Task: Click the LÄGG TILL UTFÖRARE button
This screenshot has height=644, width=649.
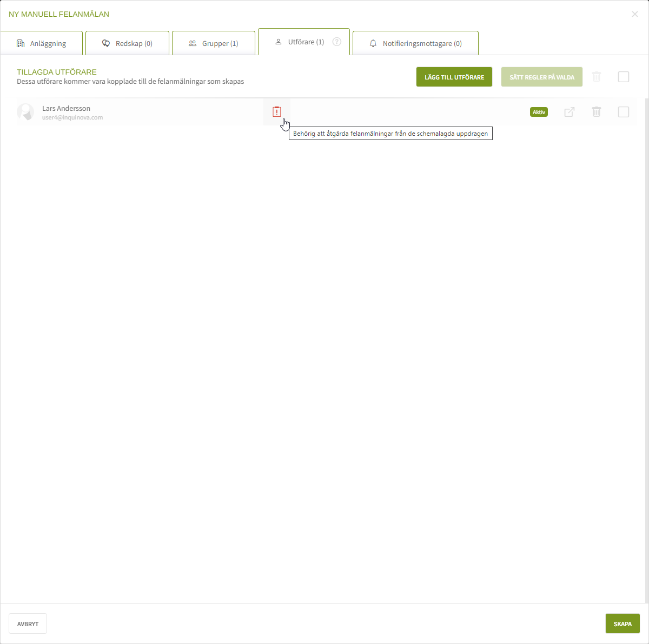Action: tap(454, 77)
